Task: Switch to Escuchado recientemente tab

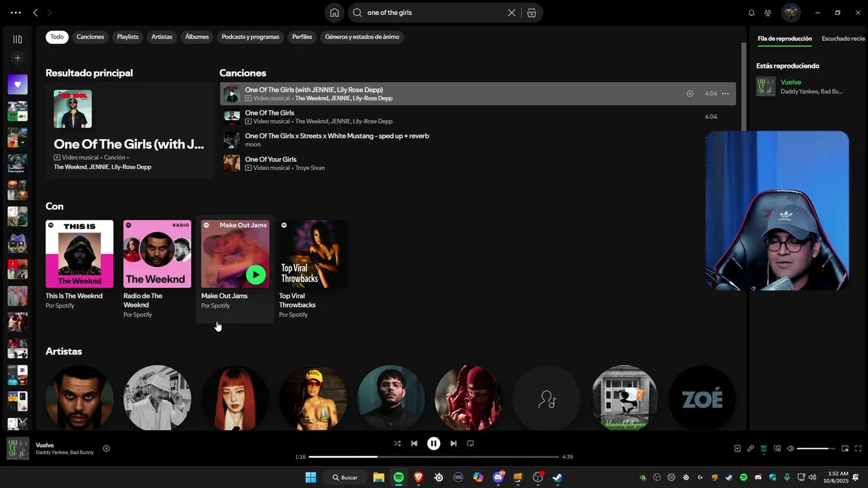Action: 844,39
